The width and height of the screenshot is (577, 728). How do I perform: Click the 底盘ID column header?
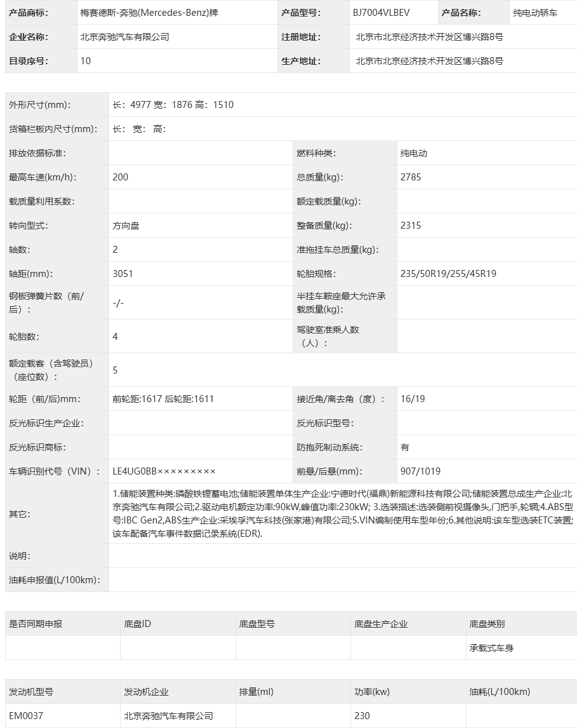coord(137,624)
